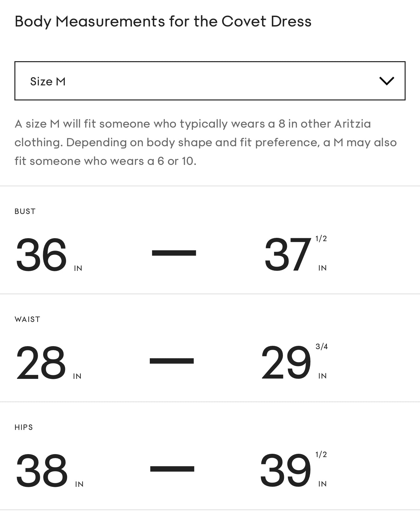Click the 1/2 fraction beside 39
420x514 pixels.
[x=321, y=455]
